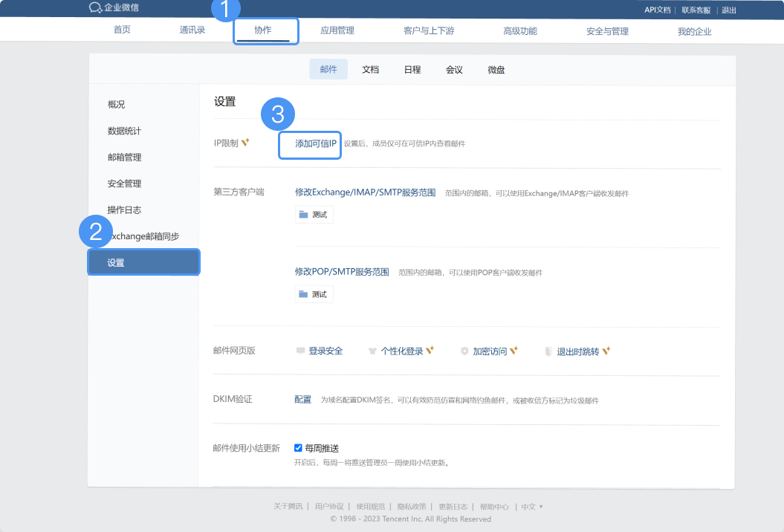
Task: Open 退出时跳转 setting
Action: pos(577,351)
